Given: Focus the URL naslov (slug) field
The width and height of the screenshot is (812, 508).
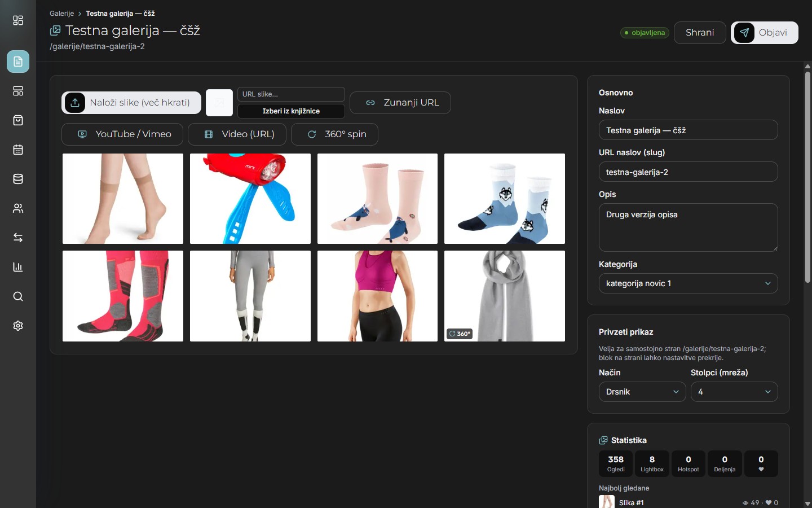Looking at the screenshot, I should click(x=688, y=172).
